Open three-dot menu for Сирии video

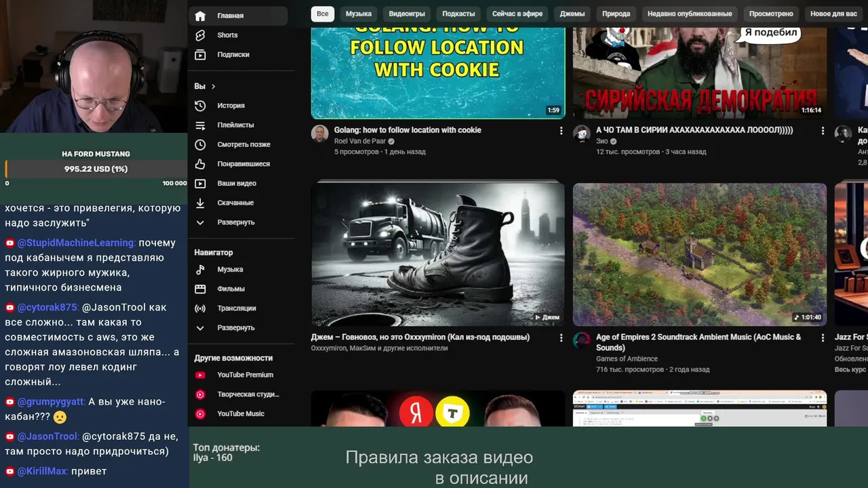coord(823,131)
